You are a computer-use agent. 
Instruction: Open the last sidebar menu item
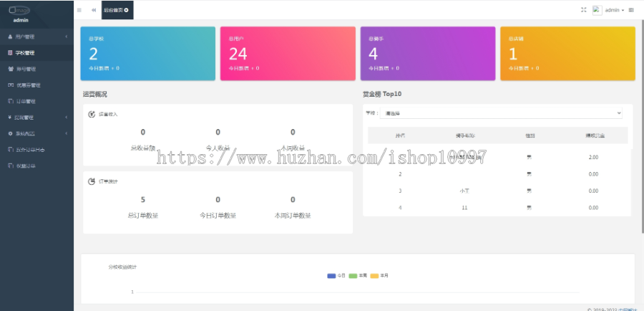(36, 166)
